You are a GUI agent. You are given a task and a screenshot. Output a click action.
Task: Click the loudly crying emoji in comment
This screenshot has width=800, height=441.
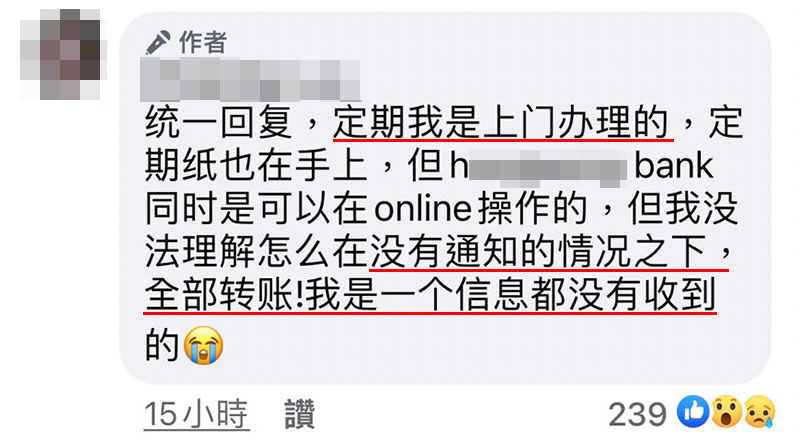pos(203,345)
